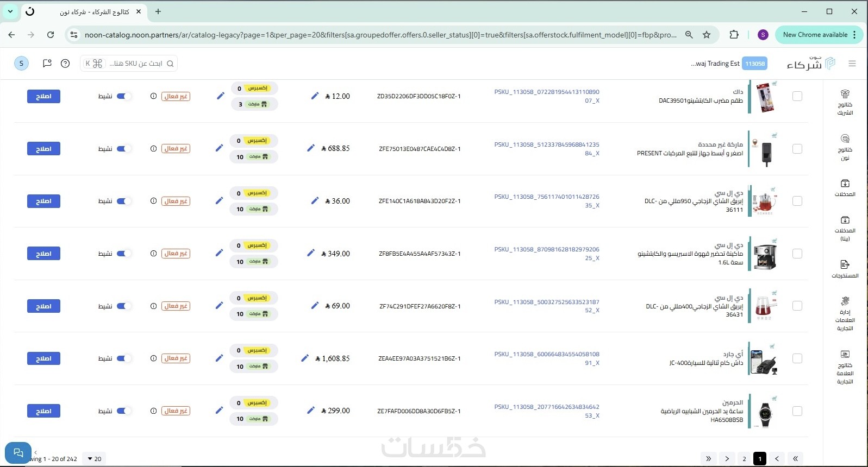The height and width of the screenshot is (467, 868).
Task: Reload the page with the browser refresh icon
Action: tap(51, 35)
